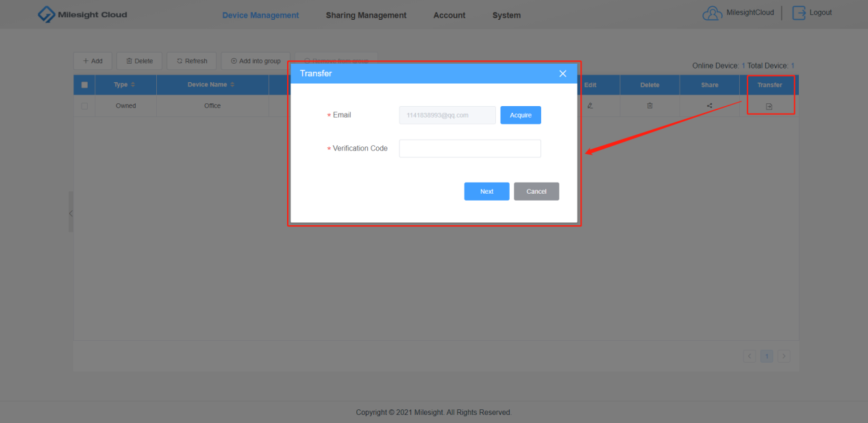The image size is (868, 423).
Task: Click the 'Total Device: 1' count text
Action: pos(771,66)
